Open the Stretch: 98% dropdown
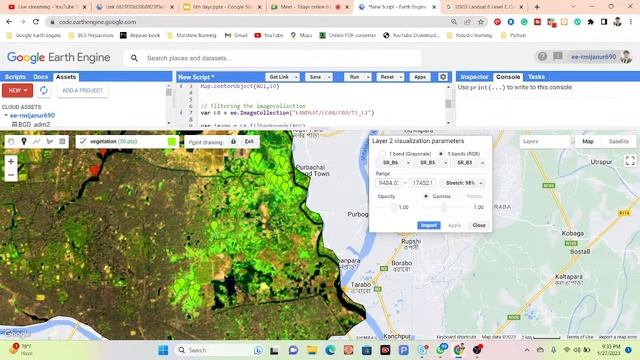Screen dimensions: 640x360 [464, 183]
